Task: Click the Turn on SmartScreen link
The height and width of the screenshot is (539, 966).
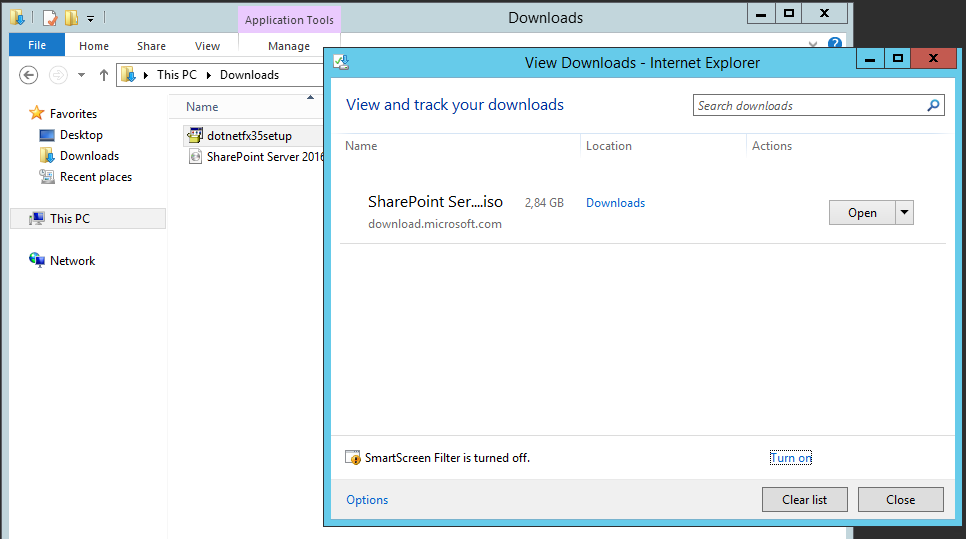Action: [x=791, y=458]
